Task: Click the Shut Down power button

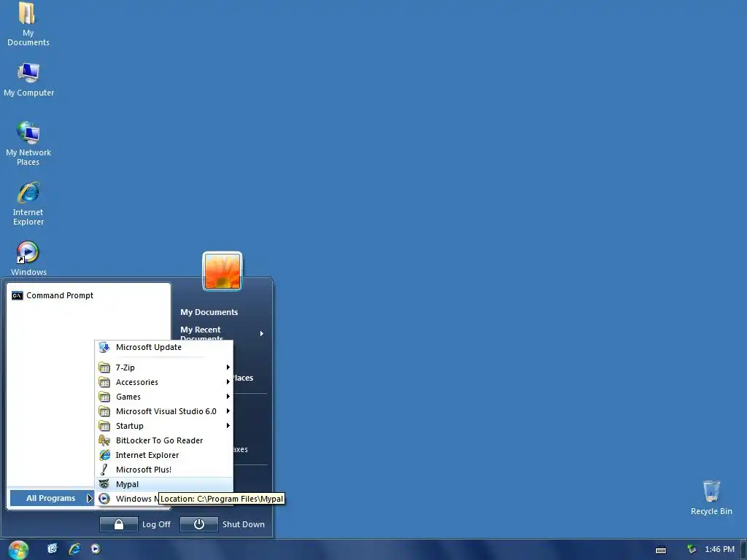Action: (198, 524)
